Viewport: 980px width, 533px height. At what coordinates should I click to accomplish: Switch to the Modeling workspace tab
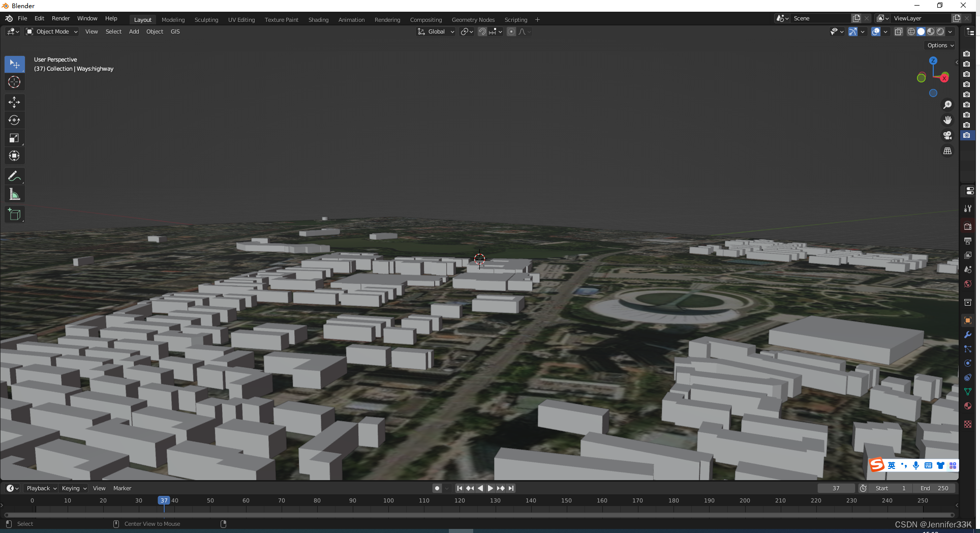pos(173,20)
